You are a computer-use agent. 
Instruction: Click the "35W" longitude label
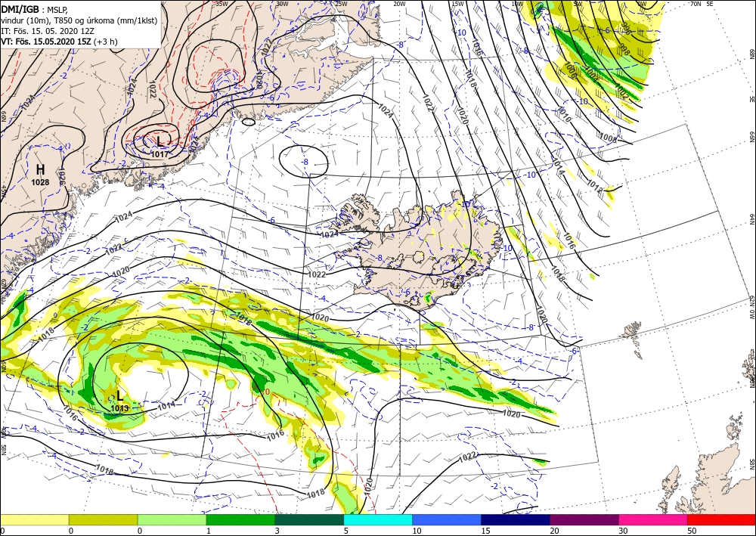coord(222,3)
